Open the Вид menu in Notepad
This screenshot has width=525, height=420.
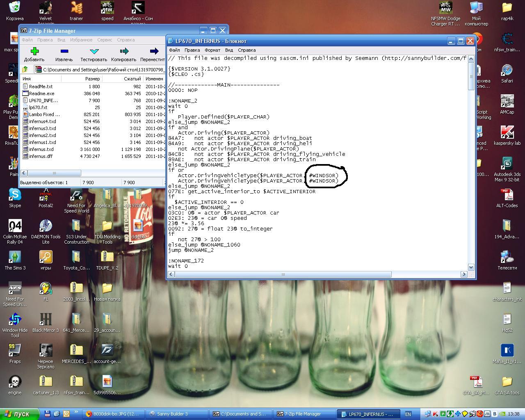coord(229,50)
